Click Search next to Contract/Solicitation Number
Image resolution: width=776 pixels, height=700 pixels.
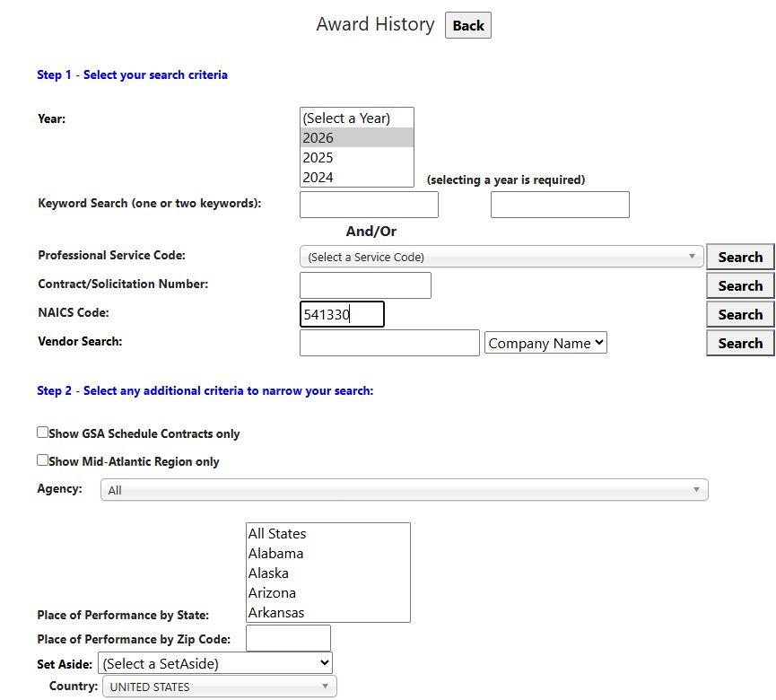(740, 285)
